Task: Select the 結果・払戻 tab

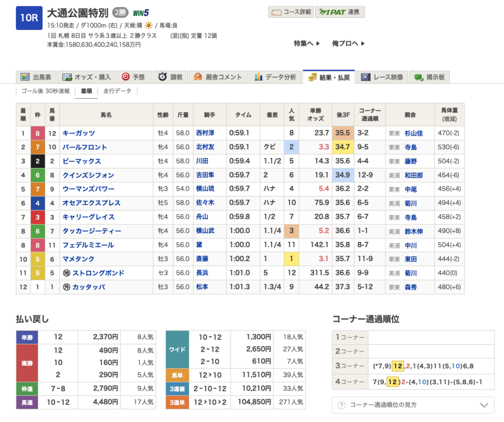Action: point(329,77)
